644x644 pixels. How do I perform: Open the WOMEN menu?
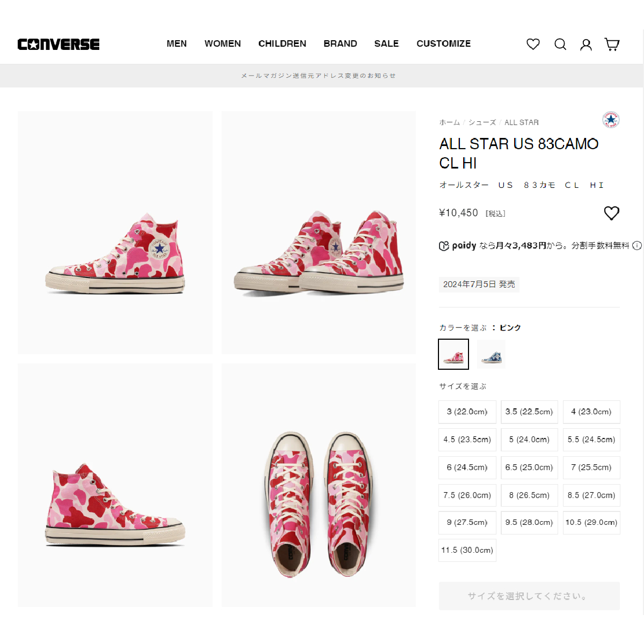click(x=223, y=43)
